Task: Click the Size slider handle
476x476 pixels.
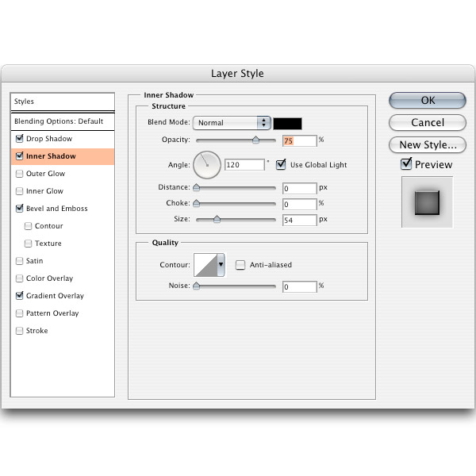Action: (x=217, y=219)
